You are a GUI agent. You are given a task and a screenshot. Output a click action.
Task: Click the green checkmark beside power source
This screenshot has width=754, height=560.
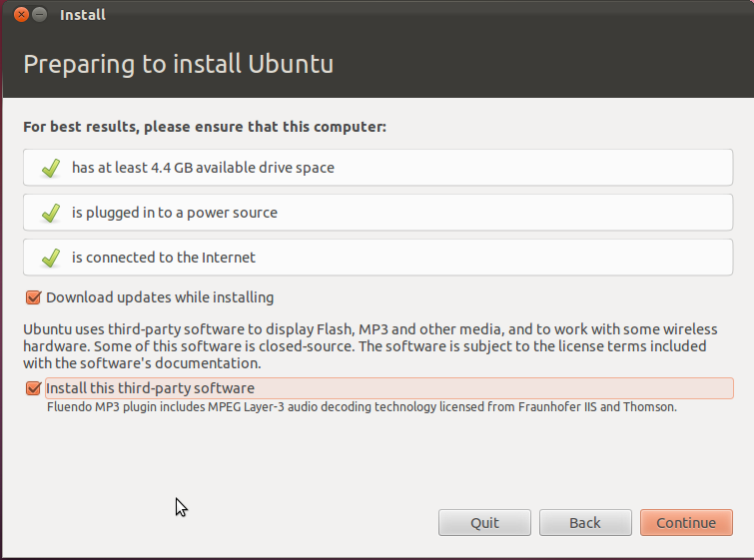[51, 213]
